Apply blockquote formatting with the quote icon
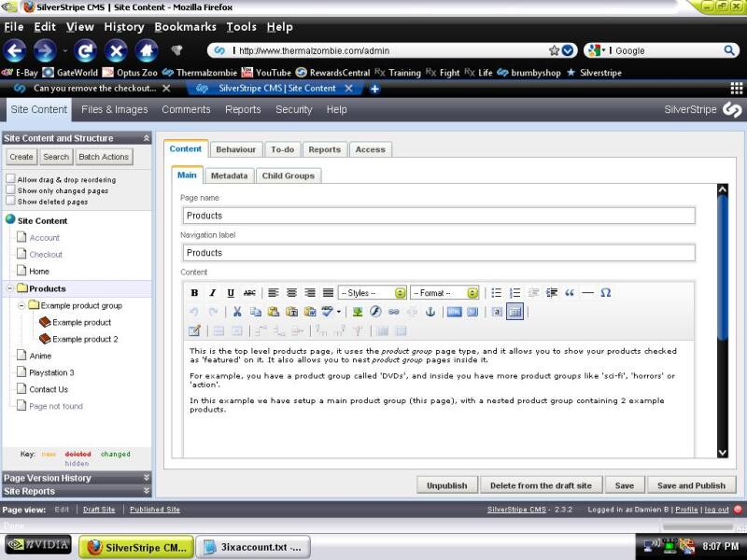This screenshot has width=747, height=560. tap(570, 293)
